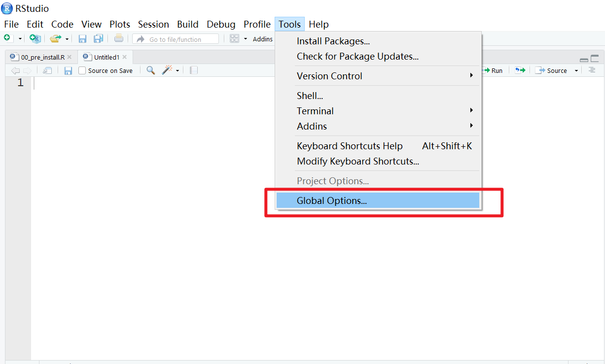Screen dimensions: 605x364
Task: Print the current file via the printer icon
Action: [x=119, y=38]
